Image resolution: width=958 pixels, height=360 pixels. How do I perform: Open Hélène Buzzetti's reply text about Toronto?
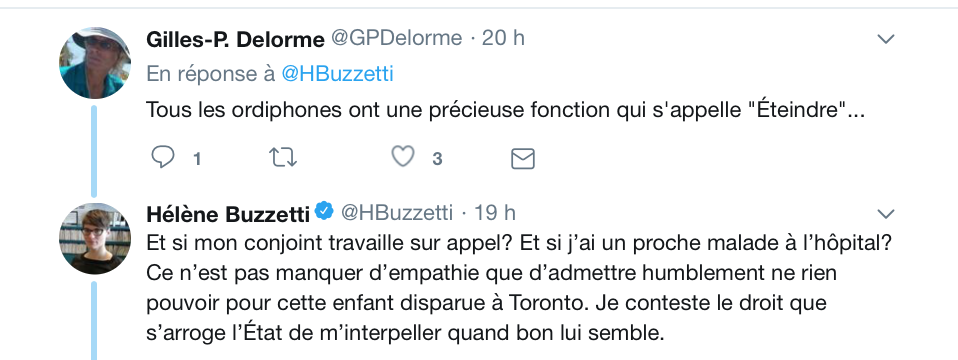click(x=519, y=288)
